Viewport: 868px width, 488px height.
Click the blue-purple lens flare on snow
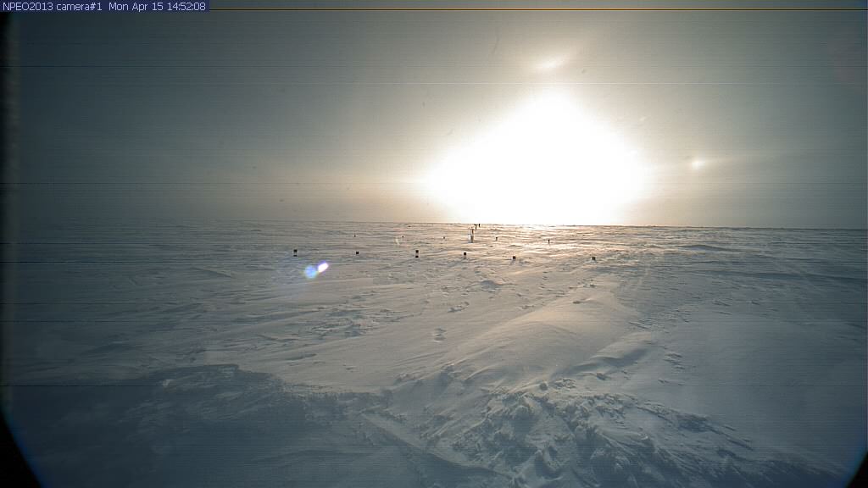[x=315, y=269]
